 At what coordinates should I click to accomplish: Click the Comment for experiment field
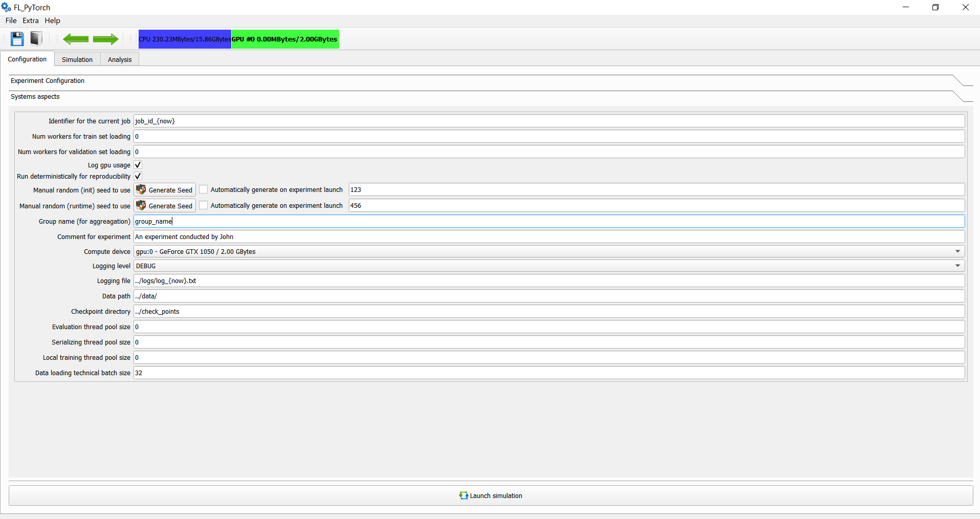(549, 236)
